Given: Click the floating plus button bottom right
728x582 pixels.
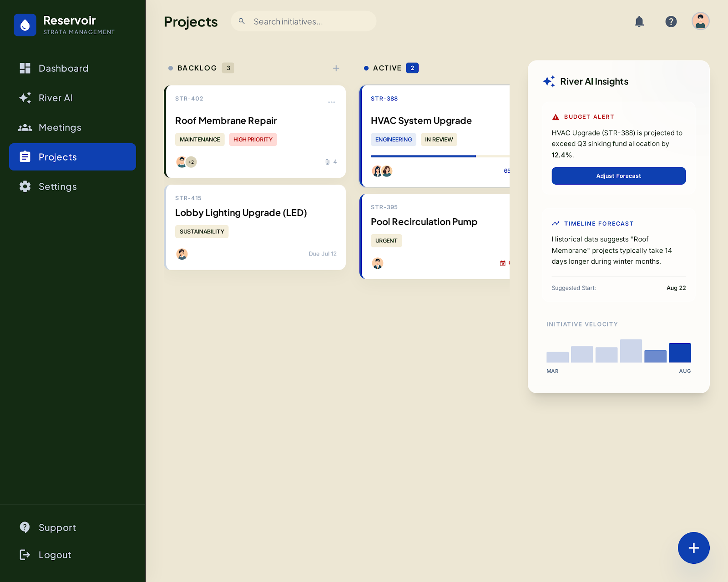Looking at the screenshot, I should click(693, 548).
